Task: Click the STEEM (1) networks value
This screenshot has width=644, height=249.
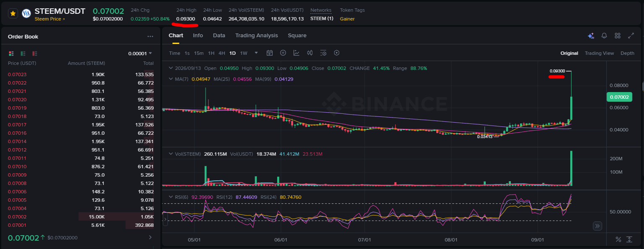Action: (322, 19)
